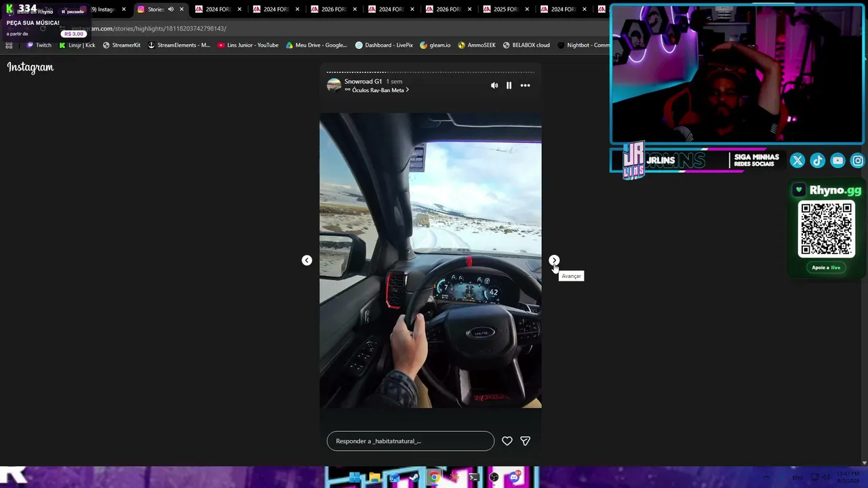Mute the story audio with speaker icon

tap(494, 85)
